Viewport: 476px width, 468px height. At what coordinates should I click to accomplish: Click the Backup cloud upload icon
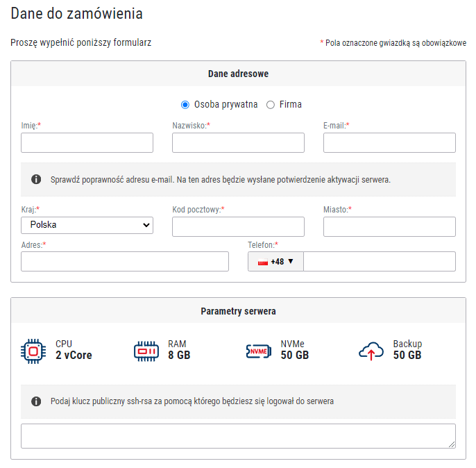(x=371, y=351)
